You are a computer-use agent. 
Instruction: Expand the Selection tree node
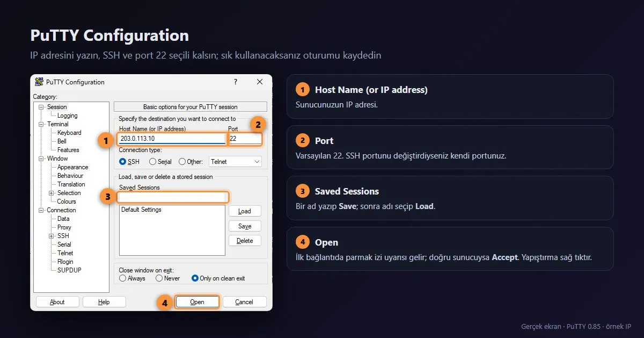coord(52,193)
